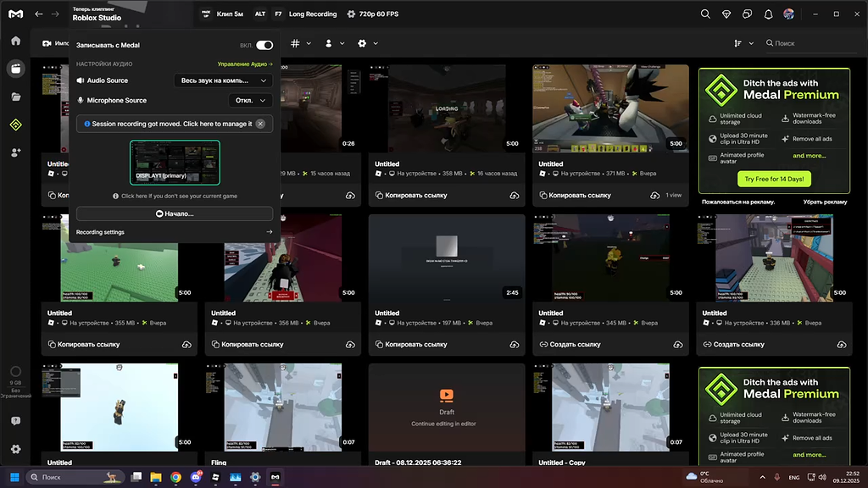This screenshot has height=488, width=868.
Task: Open the folders icon in sidebar
Action: tap(15, 97)
